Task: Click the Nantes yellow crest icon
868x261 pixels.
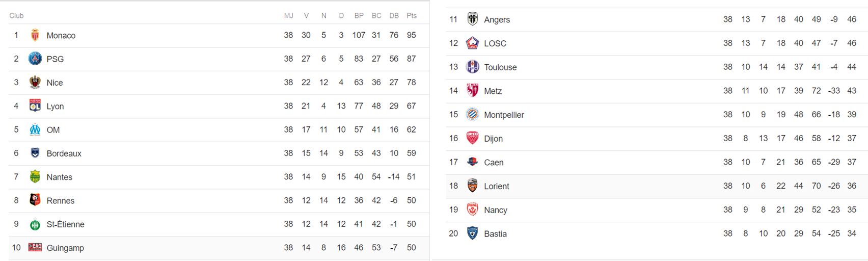Action: (x=35, y=177)
